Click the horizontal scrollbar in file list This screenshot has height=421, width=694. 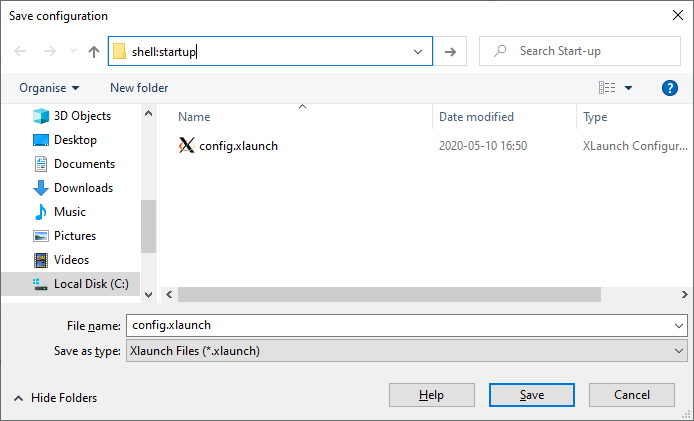click(389, 294)
